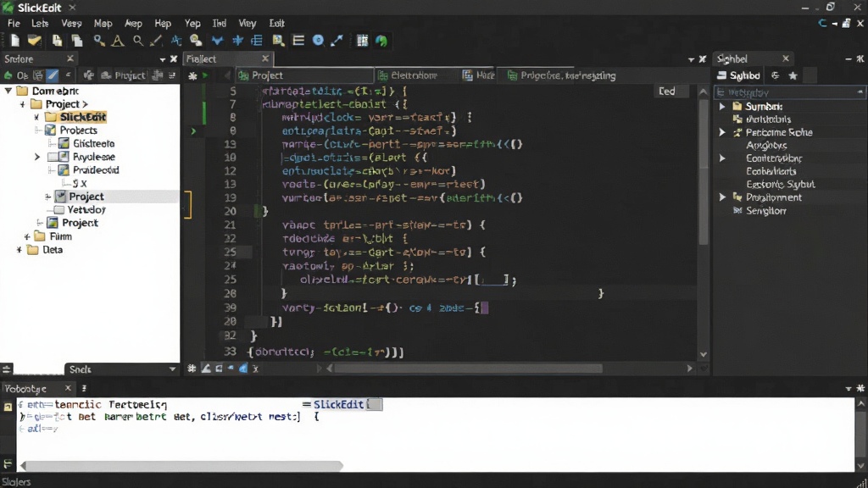Click the blue list-lines toolbar icon
The image size is (868, 488).
[256, 41]
